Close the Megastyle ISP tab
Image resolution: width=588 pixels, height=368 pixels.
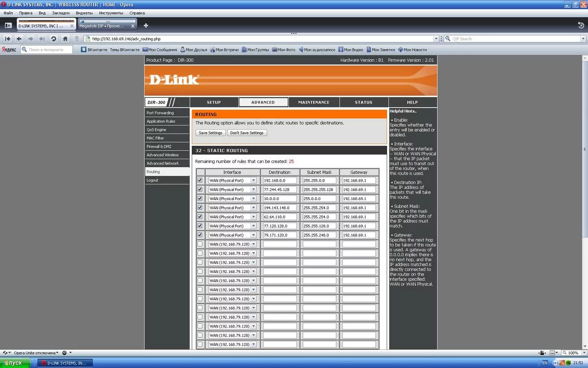point(133,26)
